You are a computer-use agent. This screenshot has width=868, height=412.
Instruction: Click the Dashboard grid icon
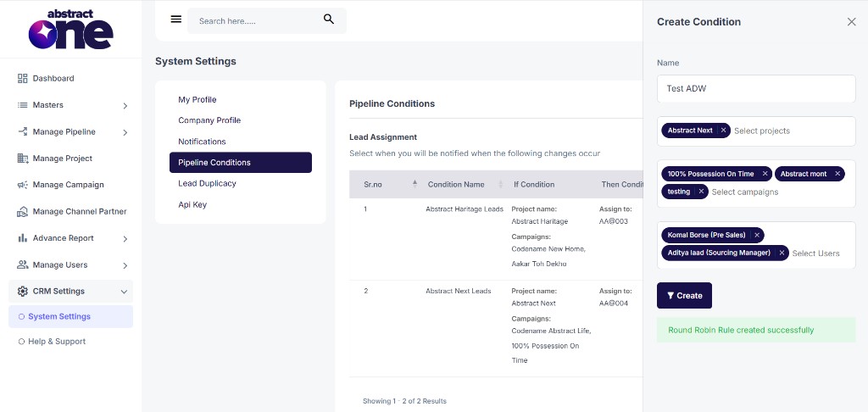pos(23,79)
